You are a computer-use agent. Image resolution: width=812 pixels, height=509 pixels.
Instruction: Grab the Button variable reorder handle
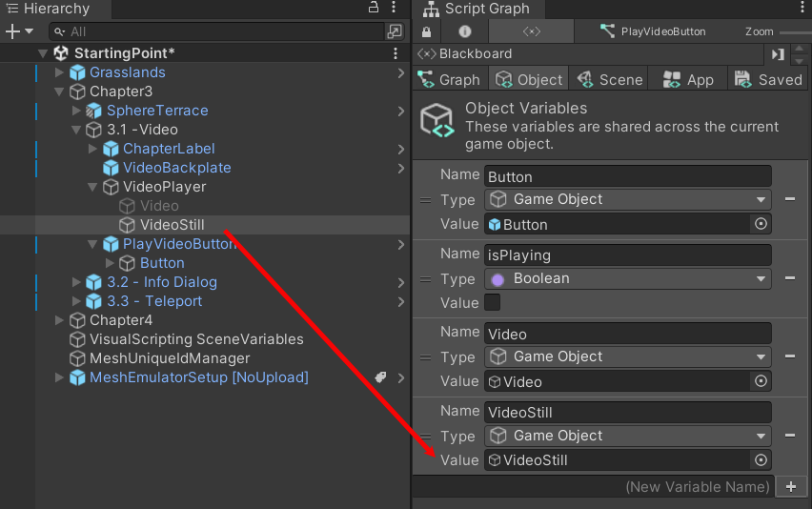(x=425, y=200)
